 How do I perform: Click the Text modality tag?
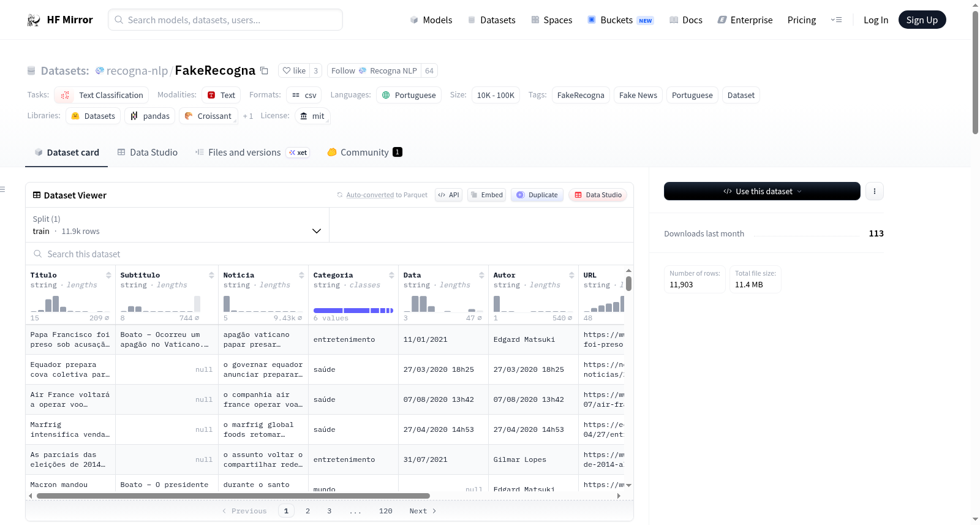(221, 95)
